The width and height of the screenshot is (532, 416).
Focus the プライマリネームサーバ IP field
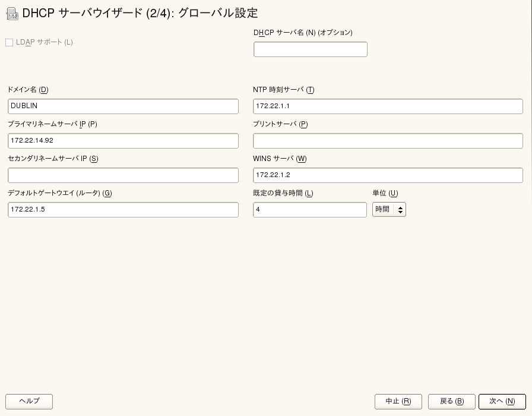123,141
